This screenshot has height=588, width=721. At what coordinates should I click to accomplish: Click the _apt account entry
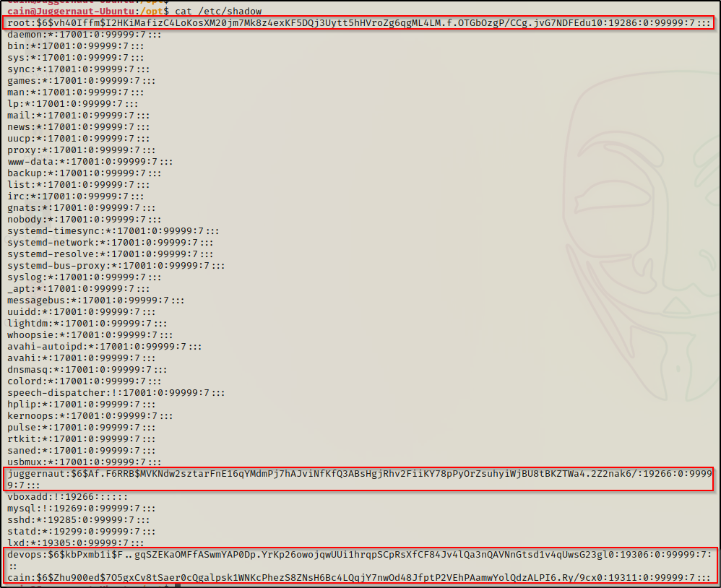pos(78,289)
